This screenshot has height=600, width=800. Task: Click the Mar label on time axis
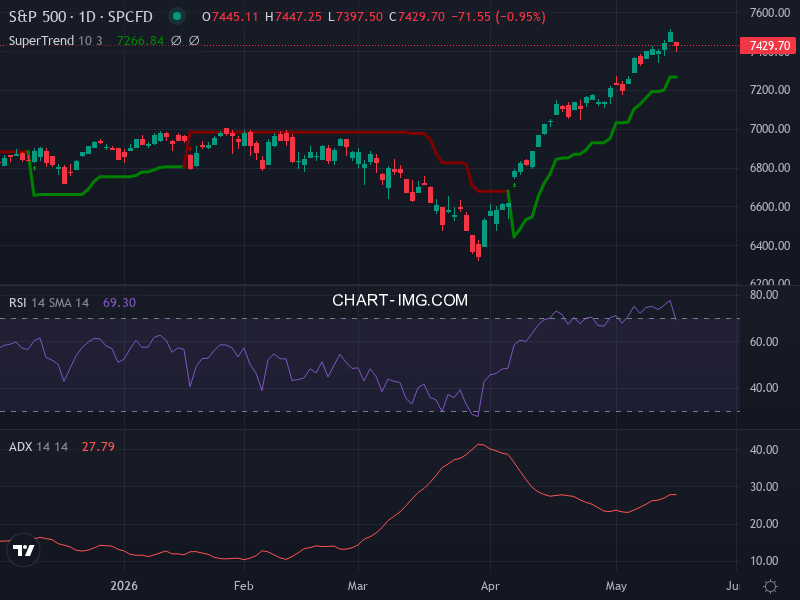[x=357, y=586]
